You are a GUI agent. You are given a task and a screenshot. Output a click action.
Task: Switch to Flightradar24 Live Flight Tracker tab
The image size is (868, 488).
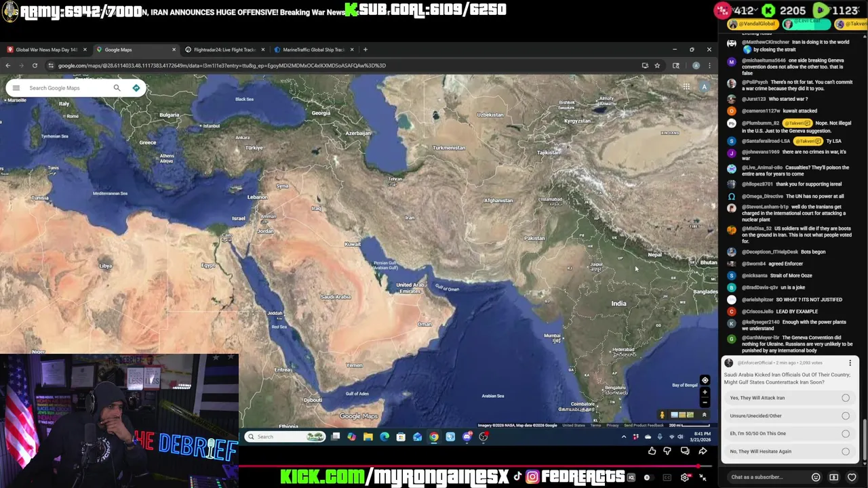point(224,49)
